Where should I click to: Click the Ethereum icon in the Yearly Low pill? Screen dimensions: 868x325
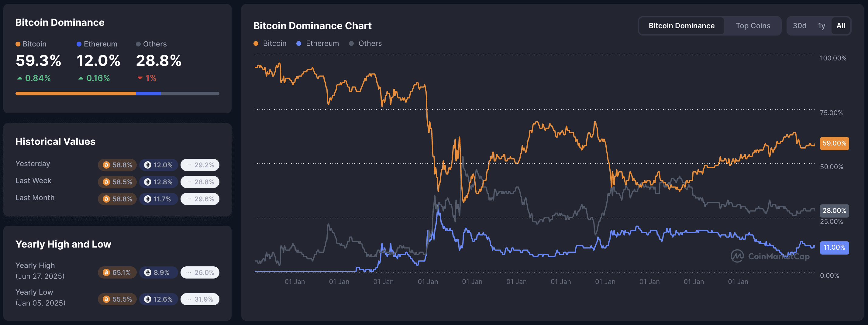[x=148, y=299]
